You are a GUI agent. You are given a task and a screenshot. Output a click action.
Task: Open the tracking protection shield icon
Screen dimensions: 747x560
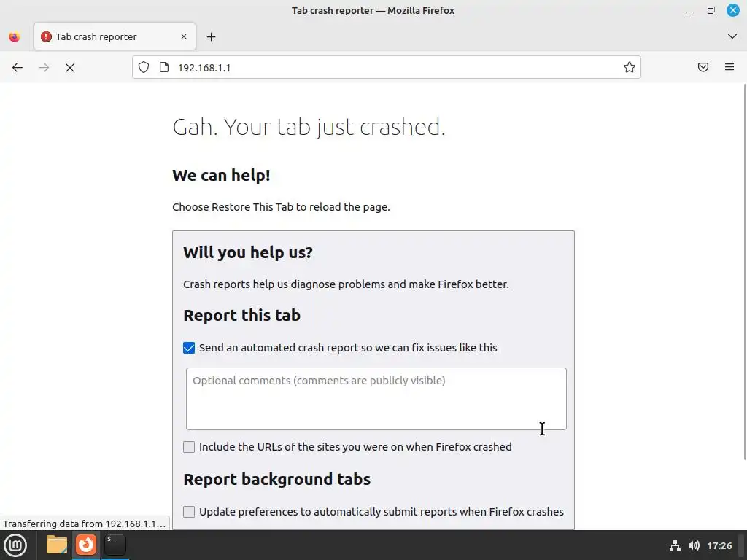(144, 67)
